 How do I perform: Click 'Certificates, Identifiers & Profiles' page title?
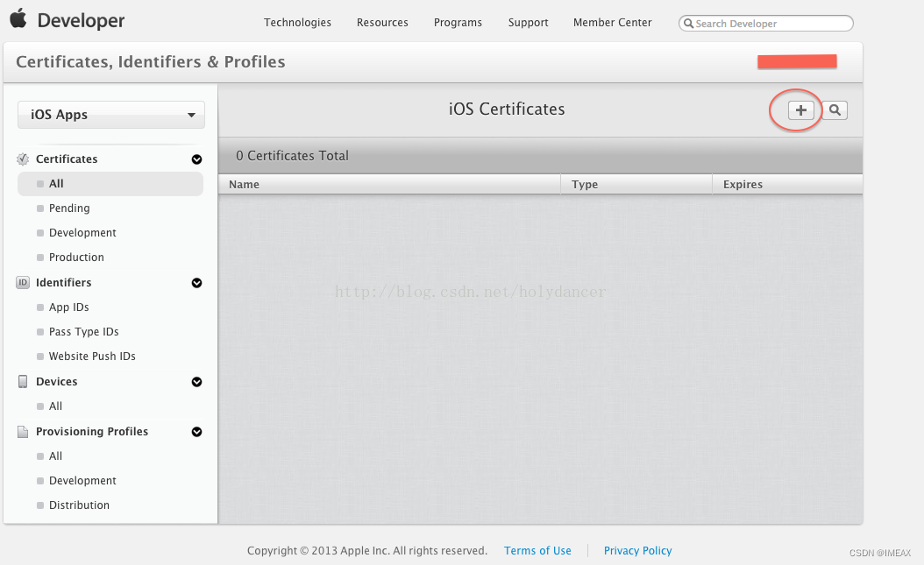click(x=150, y=62)
